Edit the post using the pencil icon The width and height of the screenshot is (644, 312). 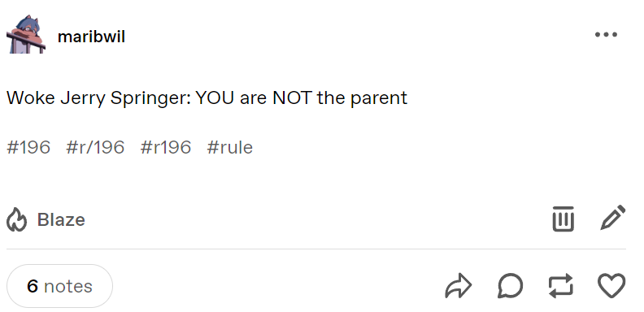pos(613,218)
